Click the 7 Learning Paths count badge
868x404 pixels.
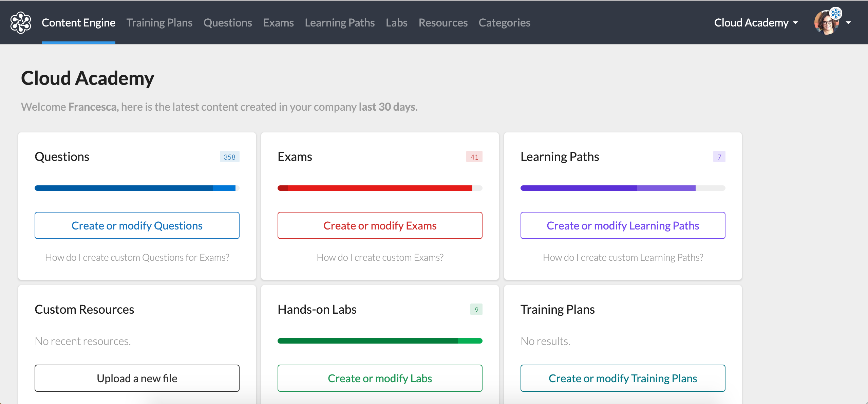click(x=719, y=157)
